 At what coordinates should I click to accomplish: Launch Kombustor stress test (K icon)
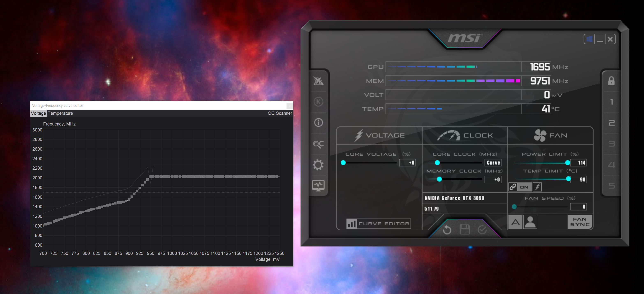tap(318, 102)
